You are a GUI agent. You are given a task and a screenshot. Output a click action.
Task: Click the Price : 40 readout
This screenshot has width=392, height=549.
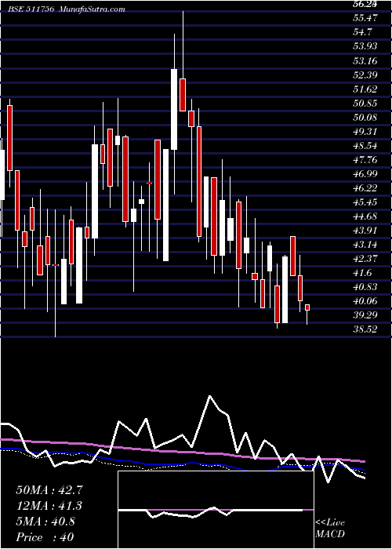point(45,537)
